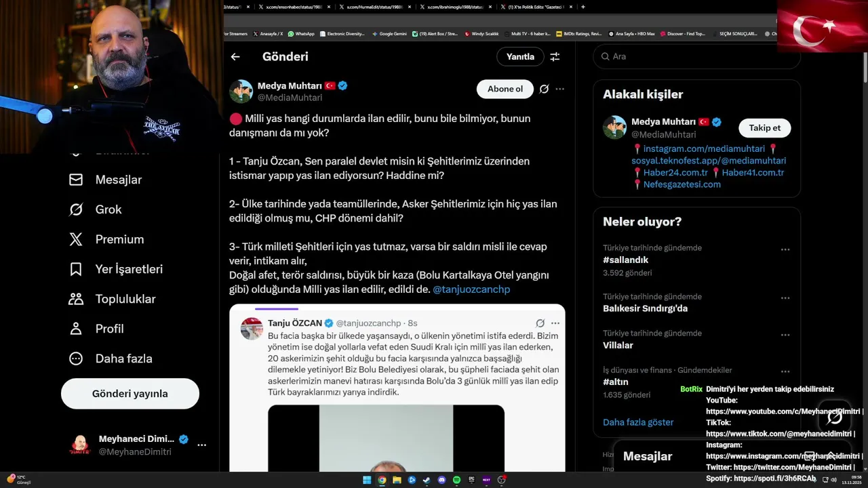Image resolution: width=868 pixels, height=488 pixels.
Task: Open the IMDb: Ratings bookmark
Action: pos(578,34)
